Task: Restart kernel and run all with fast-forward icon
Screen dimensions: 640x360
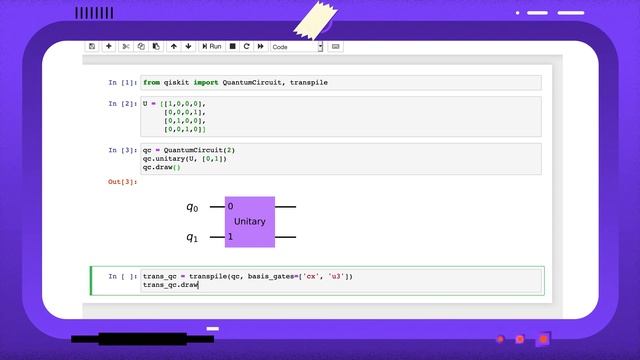Action: point(260,47)
